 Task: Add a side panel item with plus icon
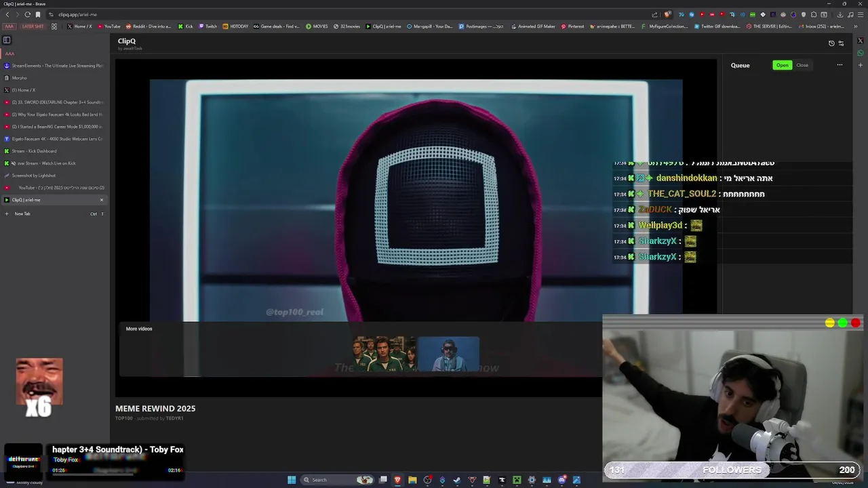(x=861, y=65)
